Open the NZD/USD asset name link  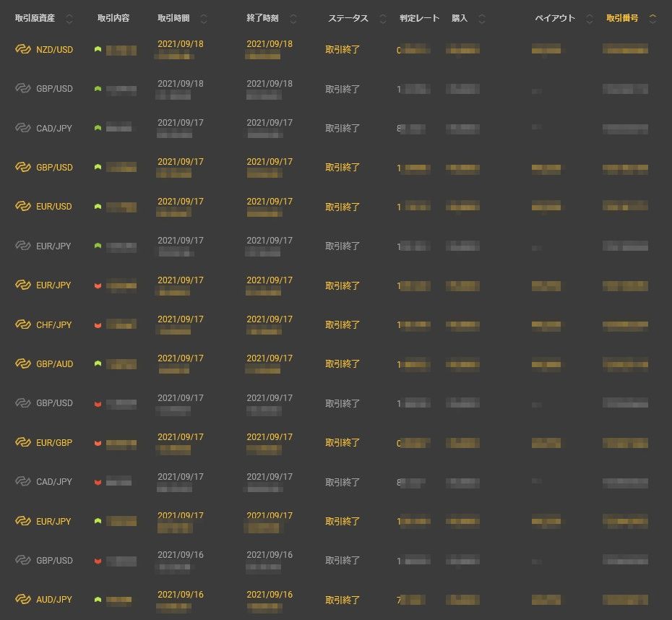54,50
